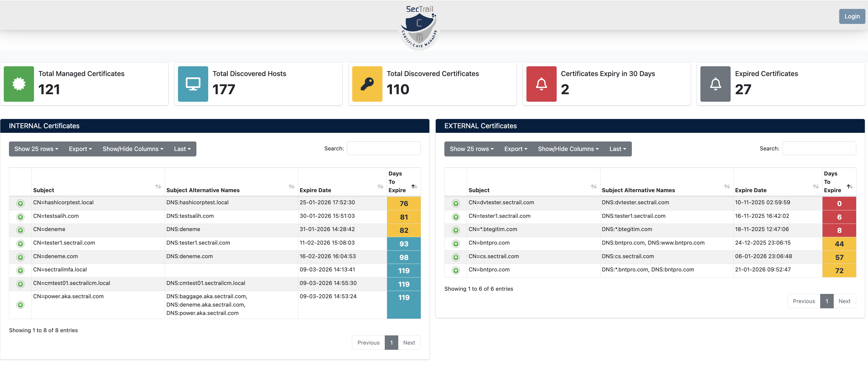868x374 pixels.
Task: Click the external certificates Search field
Action: (x=820, y=148)
